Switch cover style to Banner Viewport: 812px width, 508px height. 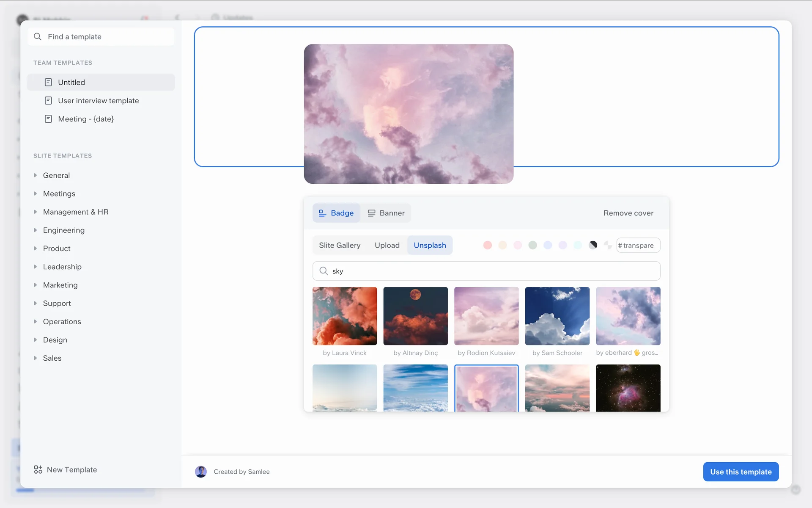click(x=386, y=213)
